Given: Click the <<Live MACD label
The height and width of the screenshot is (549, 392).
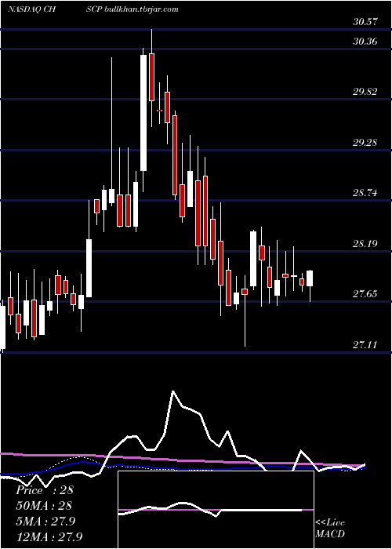Looking at the screenshot, I should (330, 528).
